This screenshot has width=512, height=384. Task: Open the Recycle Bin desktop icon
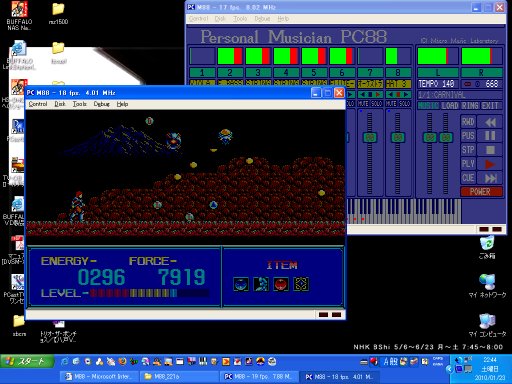pos(487,248)
